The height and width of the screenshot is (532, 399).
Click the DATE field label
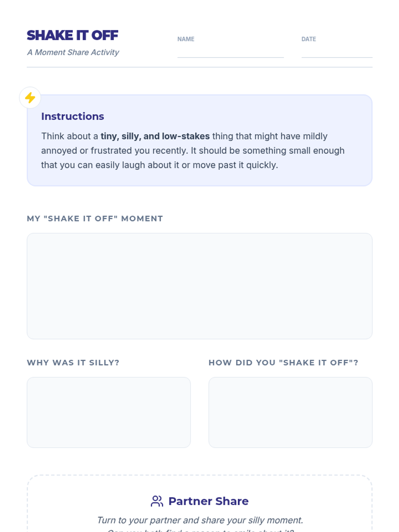click(x=309, y=39)
